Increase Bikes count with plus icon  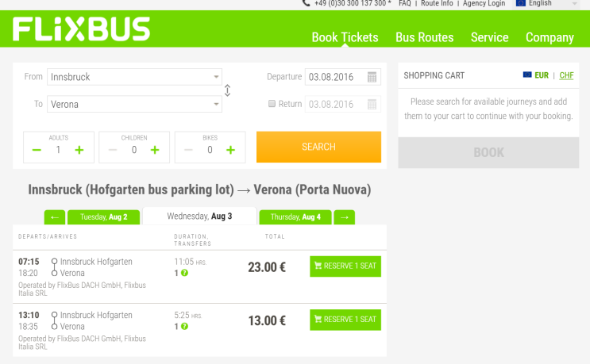click(x=230, y=150)
